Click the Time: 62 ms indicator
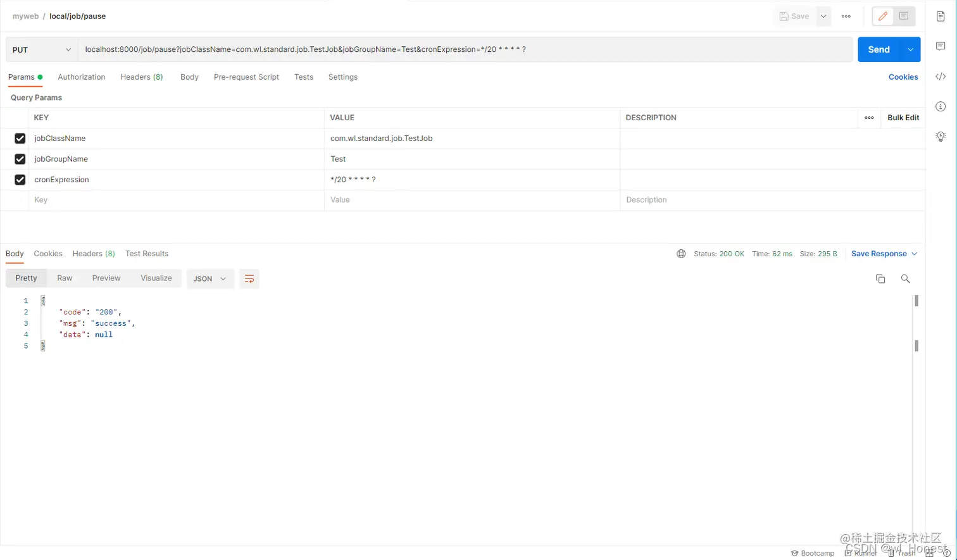 [x=772, y=254]
